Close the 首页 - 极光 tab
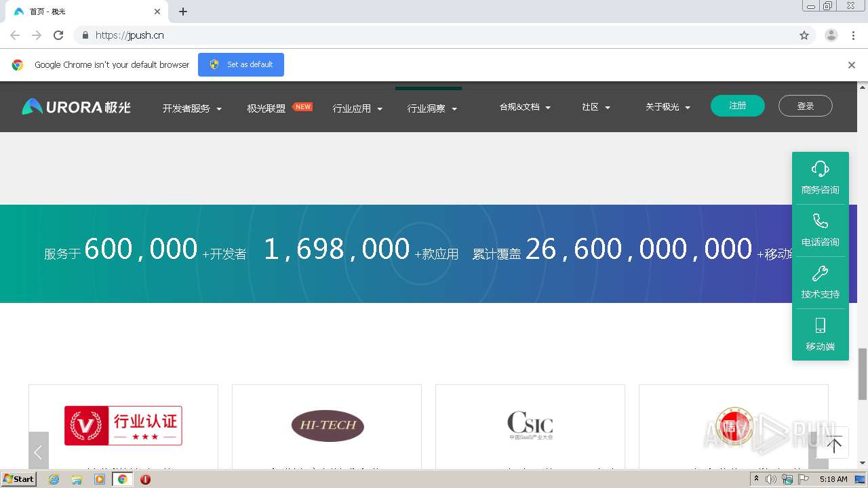This screenshot has height=488, width=868. 157,12
